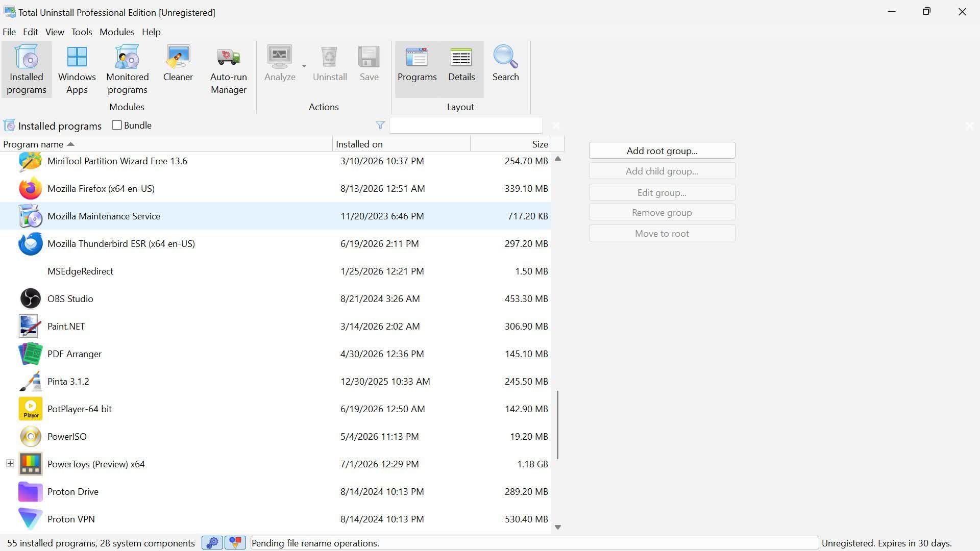
Task: Enable the Bundle checkbox
Action: (x=117, y=126)
